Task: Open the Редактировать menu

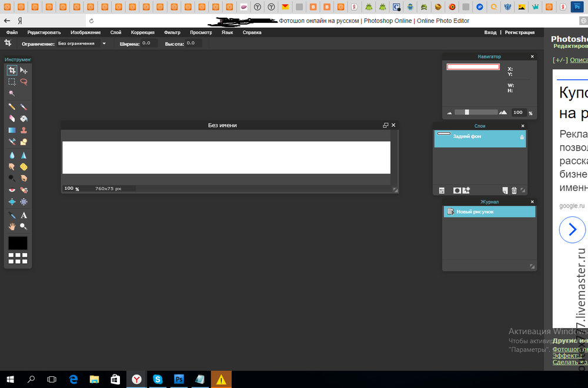Action: (44, 32)
